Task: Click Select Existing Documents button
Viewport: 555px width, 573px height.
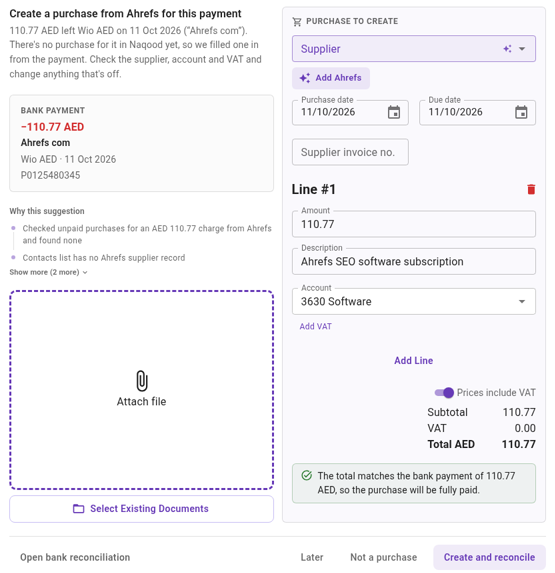Action: click(x=141, y=509)
